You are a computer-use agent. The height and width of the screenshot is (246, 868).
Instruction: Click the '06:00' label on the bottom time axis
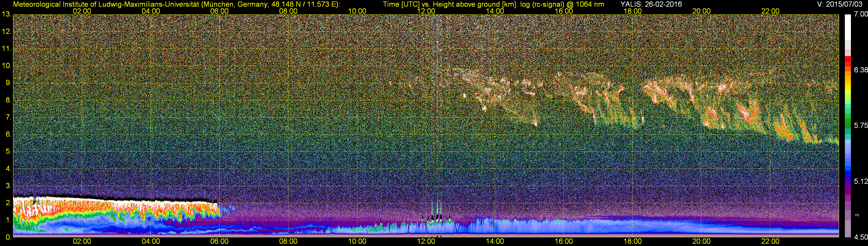(219, 241)
